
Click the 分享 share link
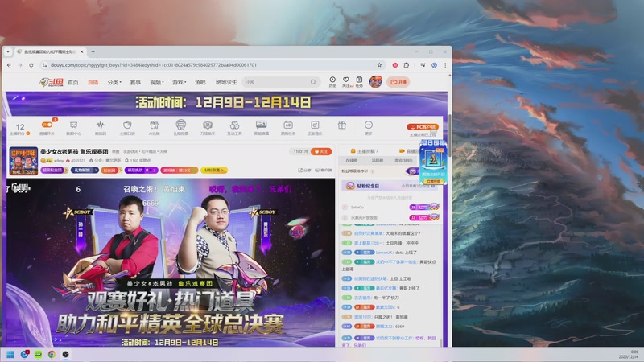305,170
